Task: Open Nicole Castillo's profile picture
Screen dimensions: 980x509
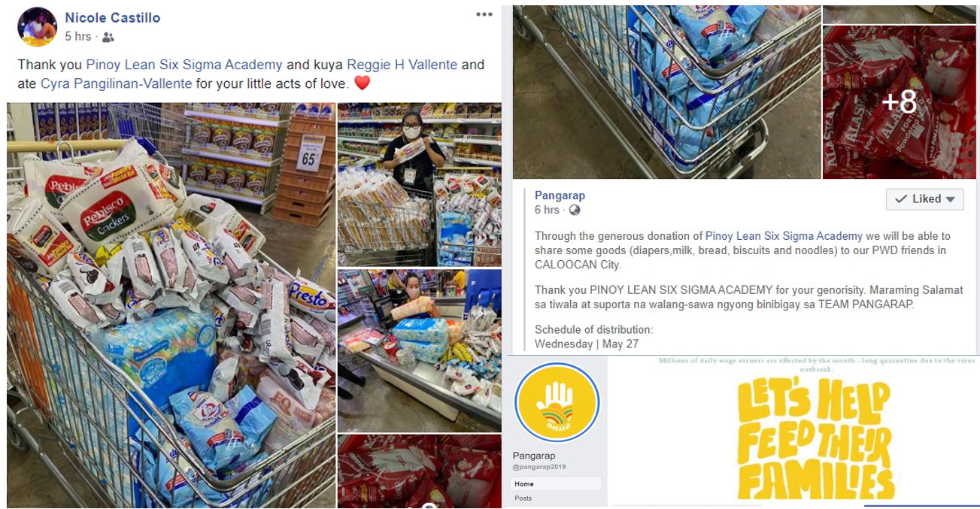Action: pyautogui.click(x=37, y=27)
